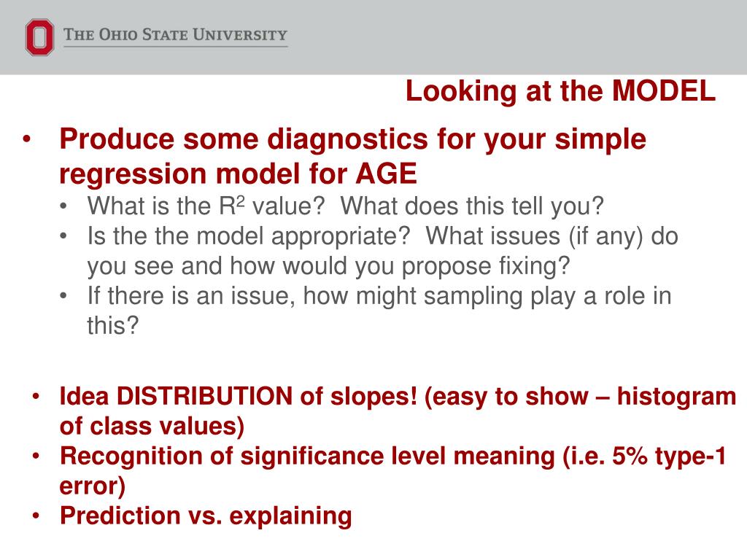The image size is (747, 560).
Task: Click the 'regression model for AGE' line
Action: 238,174
